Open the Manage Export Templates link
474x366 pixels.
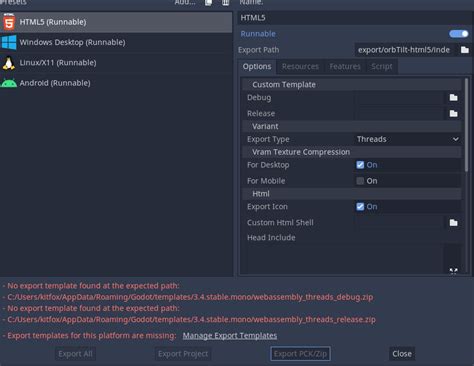(230, 336)
